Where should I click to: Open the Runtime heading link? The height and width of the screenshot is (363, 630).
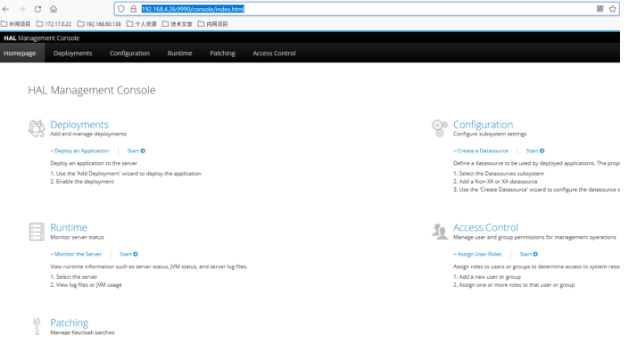[69, 228]
